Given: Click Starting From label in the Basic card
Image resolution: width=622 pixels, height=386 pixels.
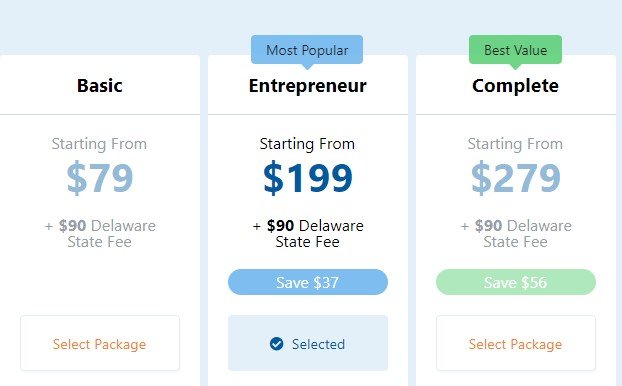Looking at the screenshot, I should tap(99, 144).
